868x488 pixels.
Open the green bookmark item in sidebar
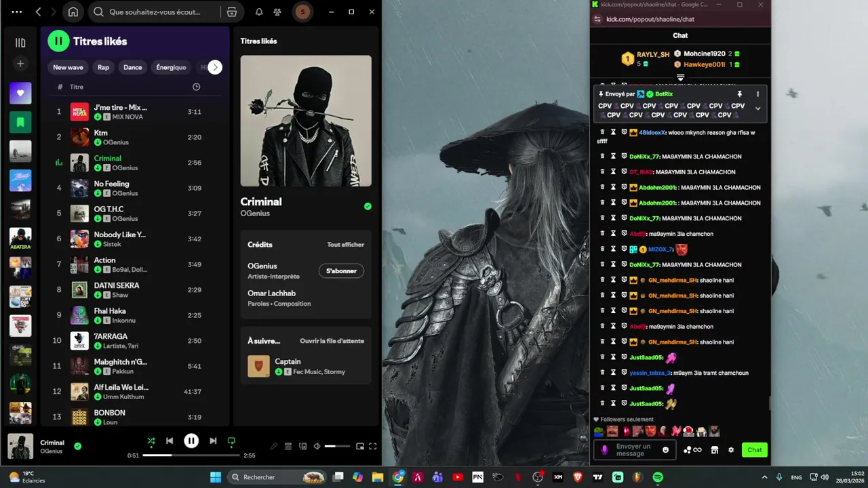pos(20,123)
